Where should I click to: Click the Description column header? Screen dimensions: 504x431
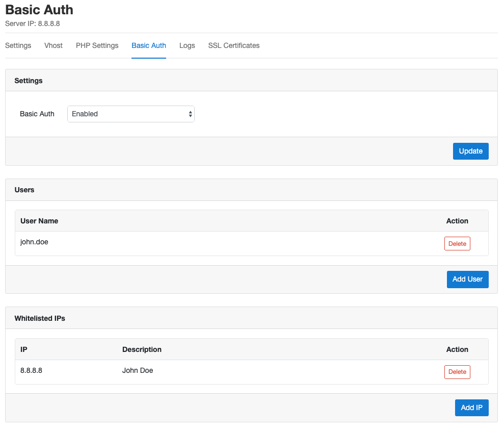(142, 349)
